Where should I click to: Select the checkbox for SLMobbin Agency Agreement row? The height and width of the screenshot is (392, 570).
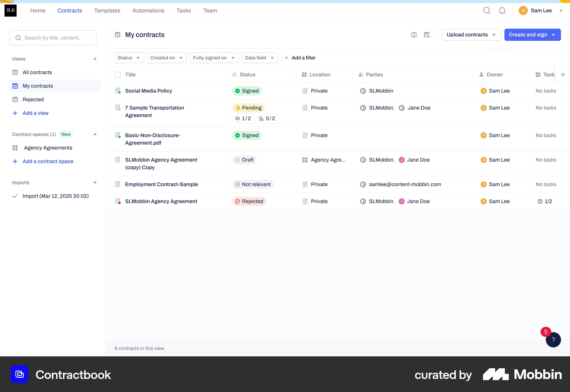coord(118,201)
